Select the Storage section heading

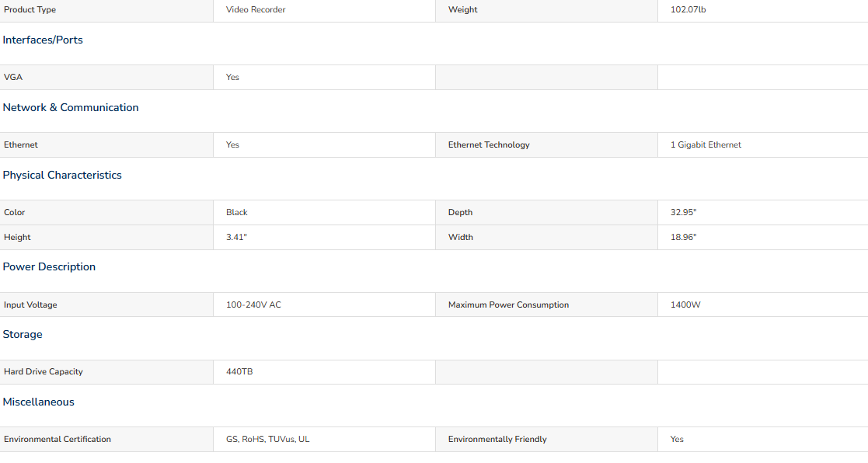23,335
